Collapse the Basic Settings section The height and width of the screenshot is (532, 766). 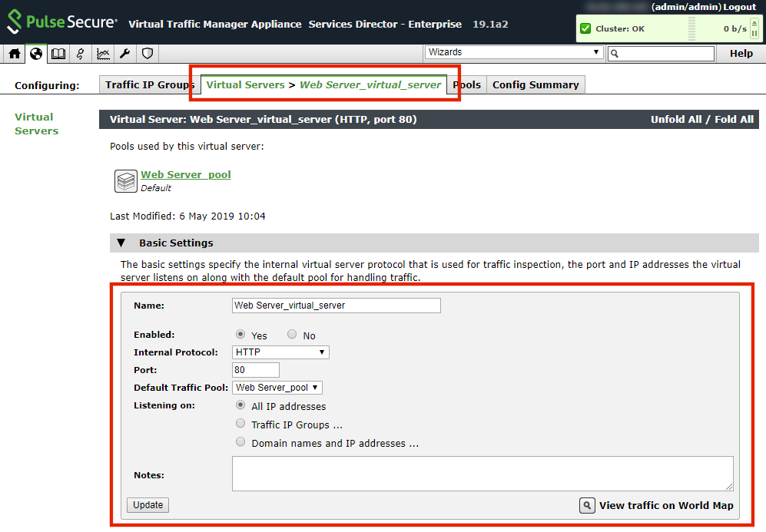(121, 243)
